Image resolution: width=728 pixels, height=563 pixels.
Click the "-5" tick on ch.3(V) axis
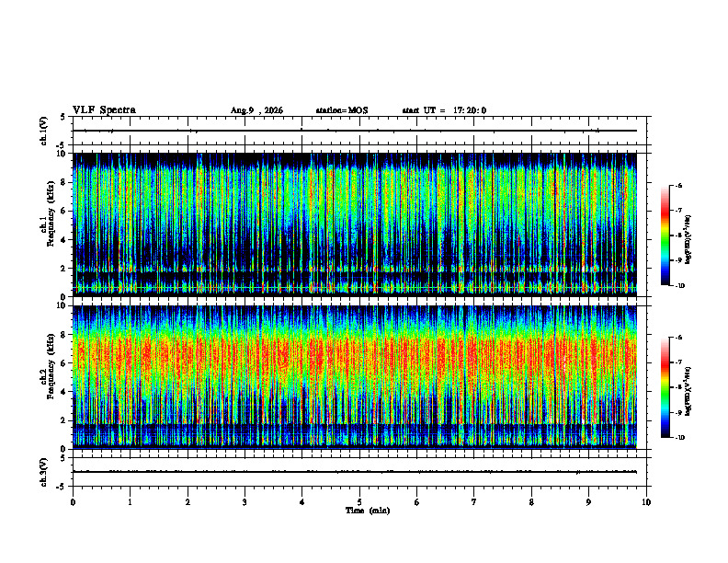click(62, 487)
